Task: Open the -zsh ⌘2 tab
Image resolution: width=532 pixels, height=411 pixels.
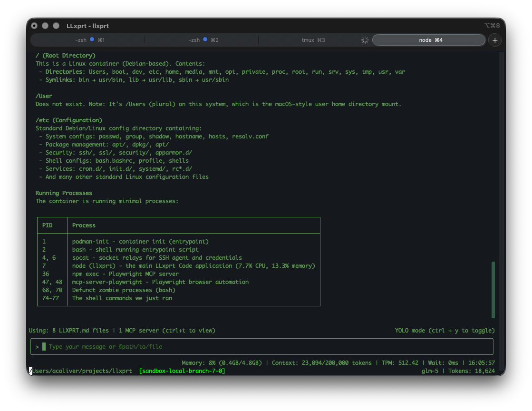Action: (194, 40)
